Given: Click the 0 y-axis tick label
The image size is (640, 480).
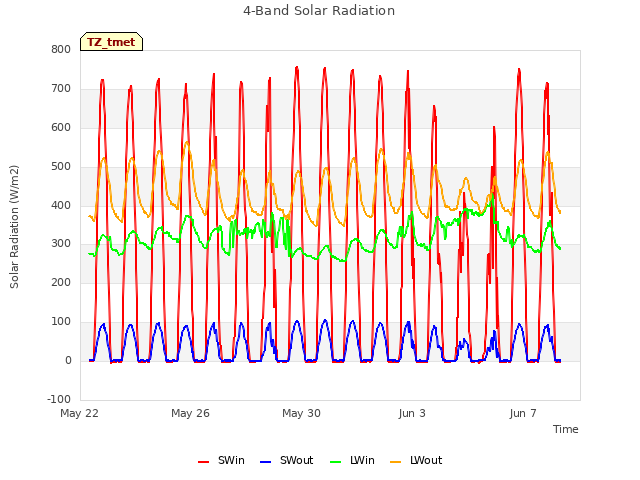Looking at the screenshot, I should coord(68,360).
